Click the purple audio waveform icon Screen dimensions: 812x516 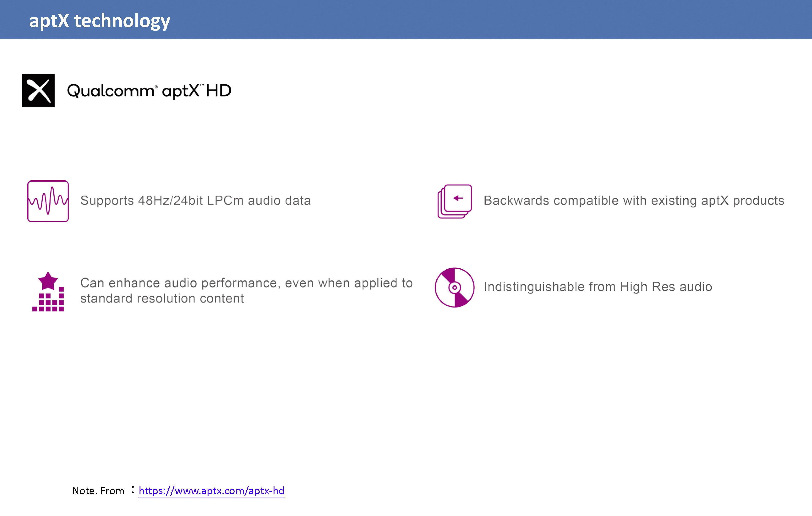(x=48, y=201)
